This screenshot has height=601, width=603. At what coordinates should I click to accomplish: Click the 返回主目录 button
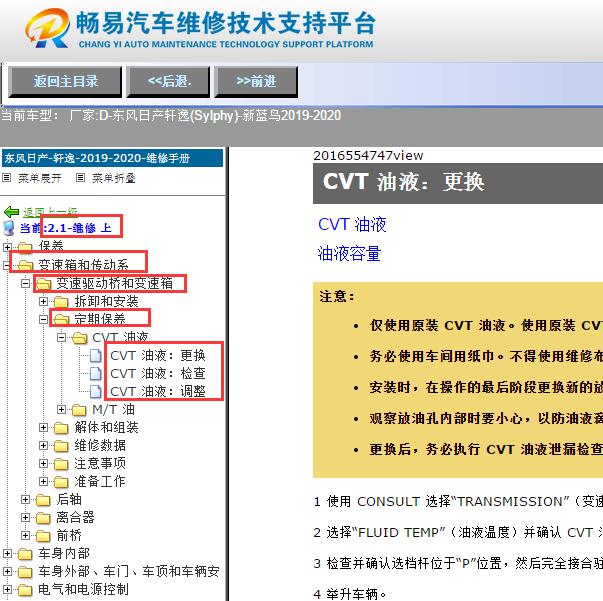pos(65,82)
